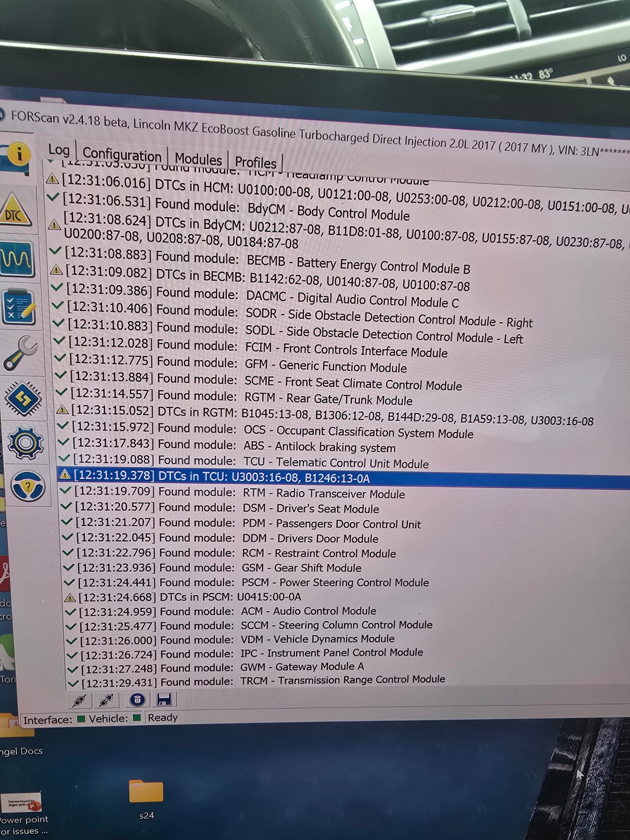Switch to the Configuration tab

click(x=122, y=155)
